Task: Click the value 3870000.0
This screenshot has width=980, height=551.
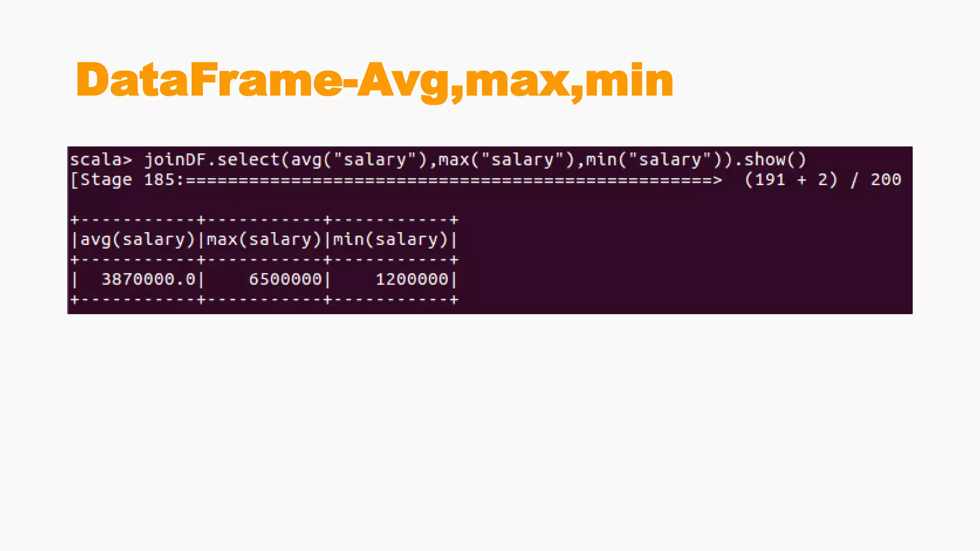Action: [148, 279]
